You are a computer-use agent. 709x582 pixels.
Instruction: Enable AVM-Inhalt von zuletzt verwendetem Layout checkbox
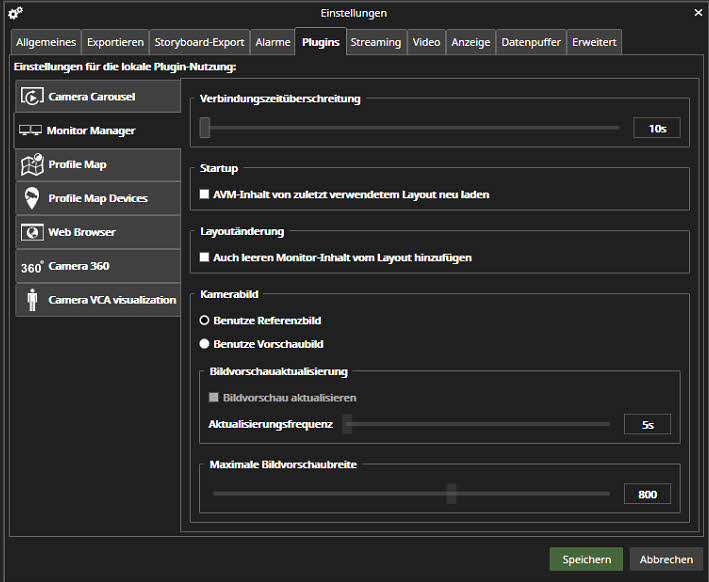205,195
